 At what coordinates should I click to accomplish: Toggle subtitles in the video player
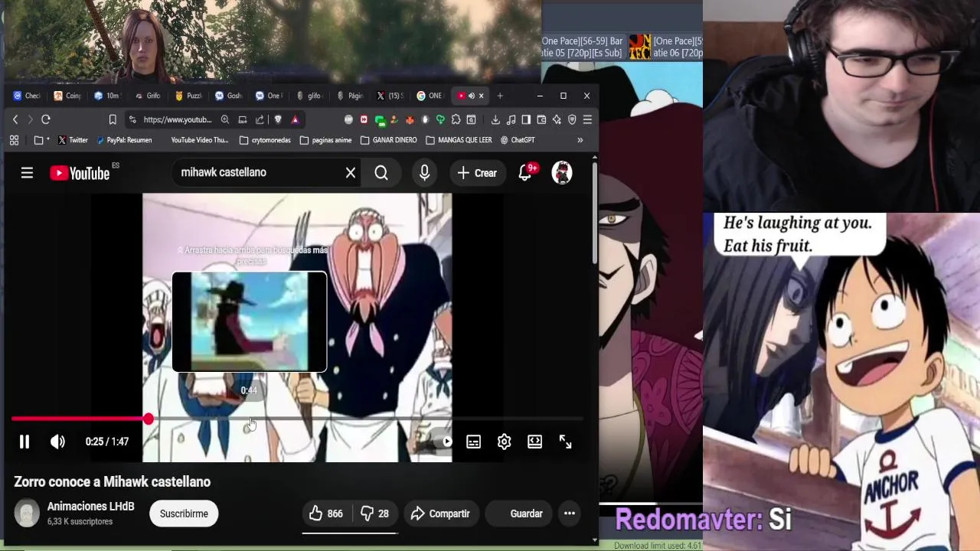click(x=473, y=442)
